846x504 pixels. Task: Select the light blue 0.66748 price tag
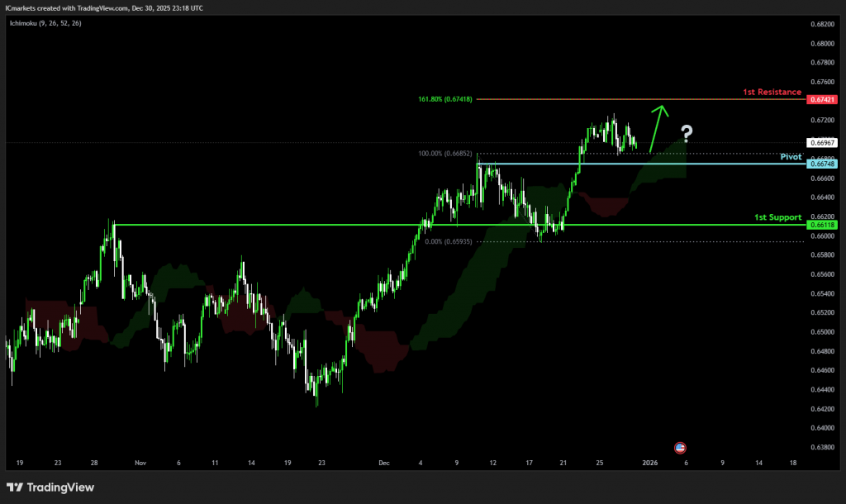(x=821, y=164)
